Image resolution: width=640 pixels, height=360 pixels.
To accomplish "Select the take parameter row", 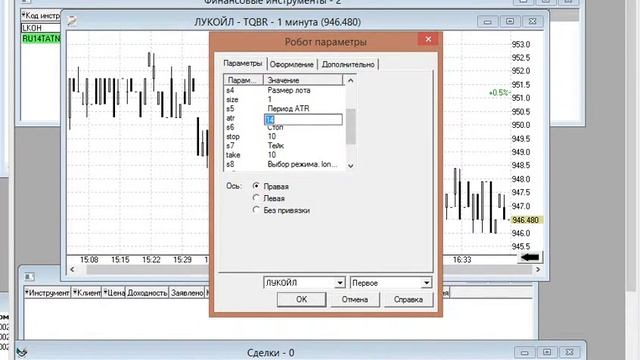I will (284, 155).
